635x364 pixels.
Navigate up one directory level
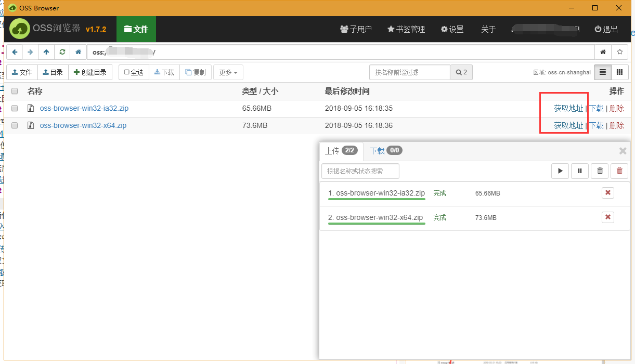click(x=46, y=52)
